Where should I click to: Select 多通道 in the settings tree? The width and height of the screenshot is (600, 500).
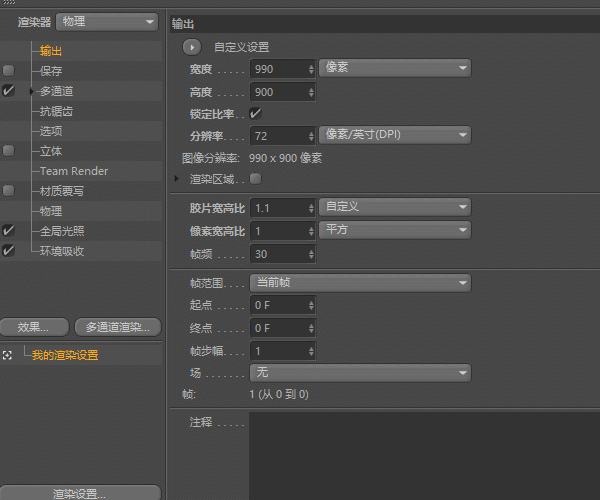56,91
